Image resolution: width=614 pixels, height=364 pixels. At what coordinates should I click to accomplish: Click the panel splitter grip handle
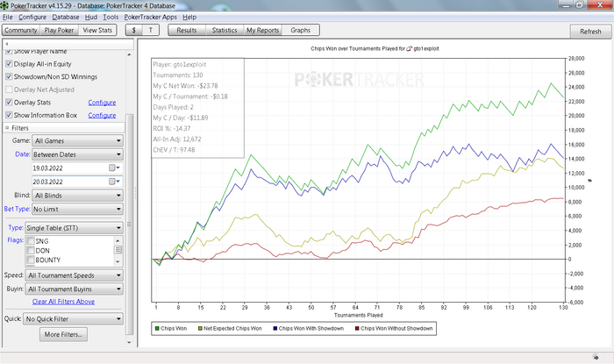coord(136,193)
